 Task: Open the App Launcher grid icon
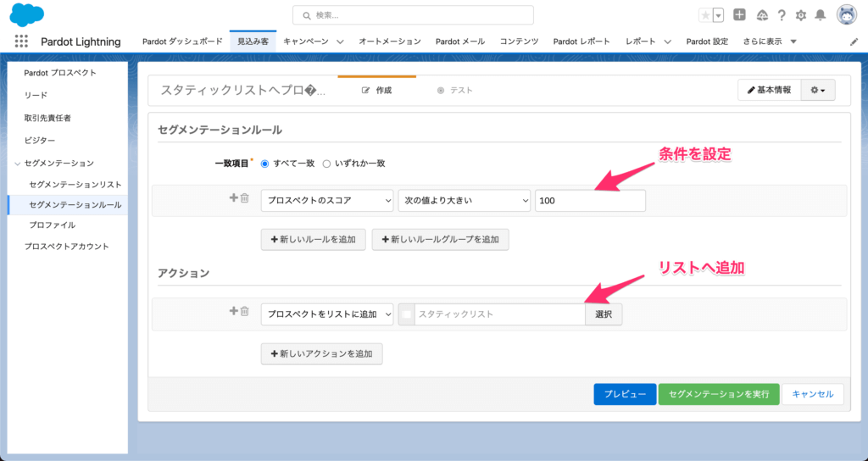pyautogui.click(x=21, y=41)
